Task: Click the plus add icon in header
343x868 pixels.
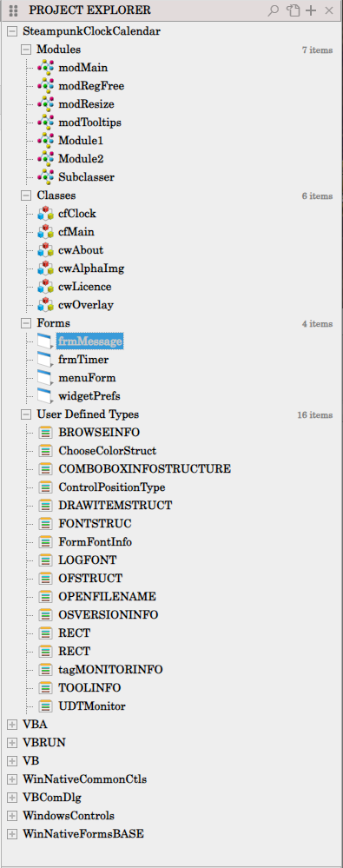Action: point(312,10)
